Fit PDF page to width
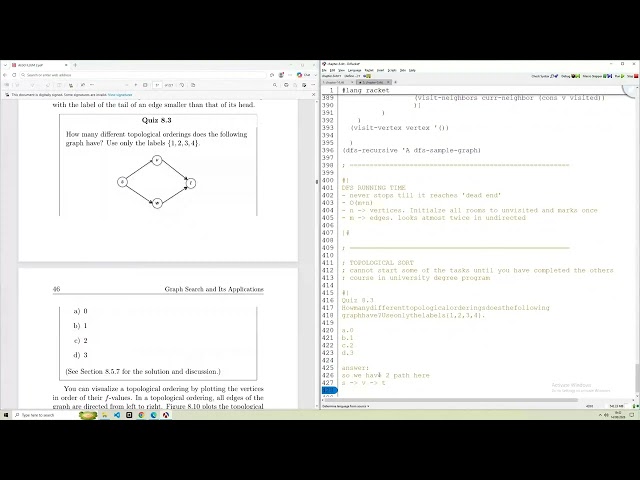 (x=145, y=85)
